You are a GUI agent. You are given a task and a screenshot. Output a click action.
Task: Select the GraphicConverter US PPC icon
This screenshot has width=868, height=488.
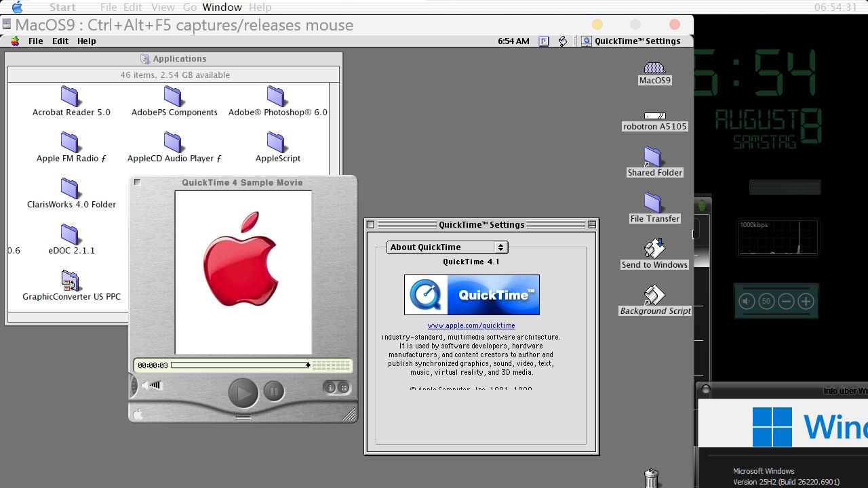click(x=71, y=281)
